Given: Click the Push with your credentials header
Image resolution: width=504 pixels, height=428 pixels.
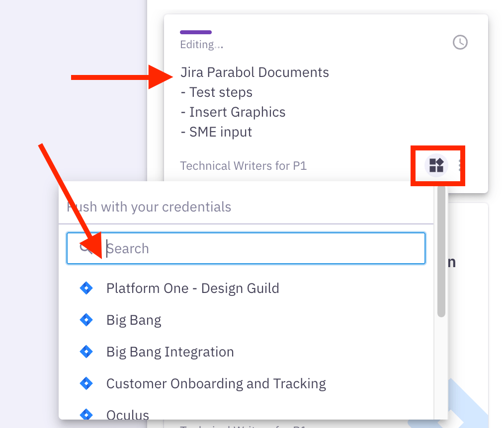Looking at the screenshot, I should (x=149, y=207).
